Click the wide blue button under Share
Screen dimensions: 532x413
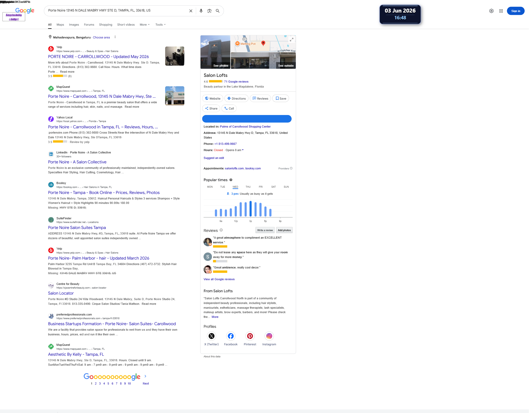(247, 119)
